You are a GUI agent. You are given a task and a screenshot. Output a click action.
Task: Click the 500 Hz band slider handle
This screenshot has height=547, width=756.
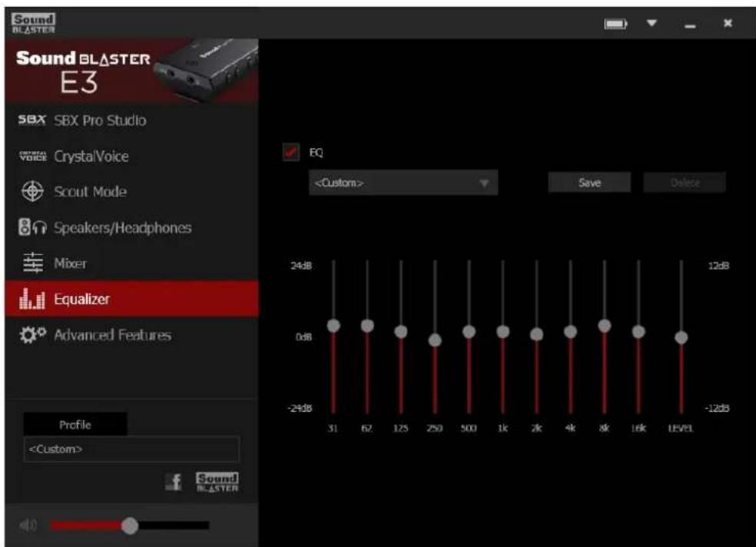(469, 332)
